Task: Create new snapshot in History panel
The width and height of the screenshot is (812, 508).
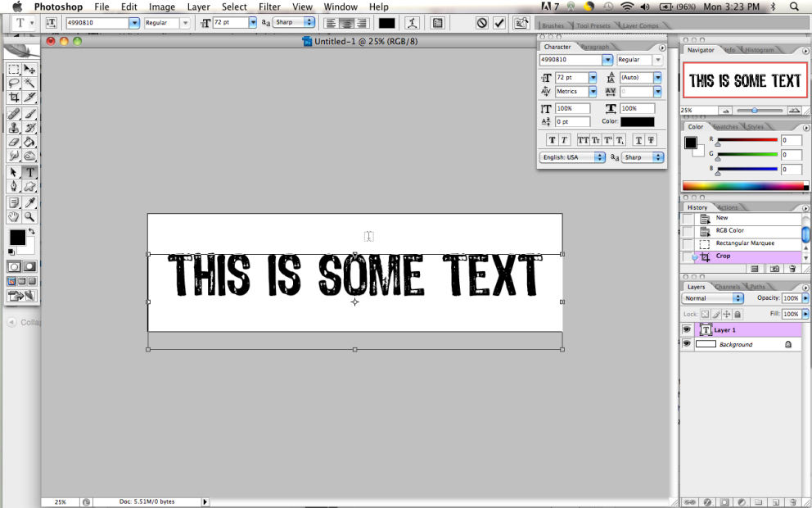Action: click(774, 269)
